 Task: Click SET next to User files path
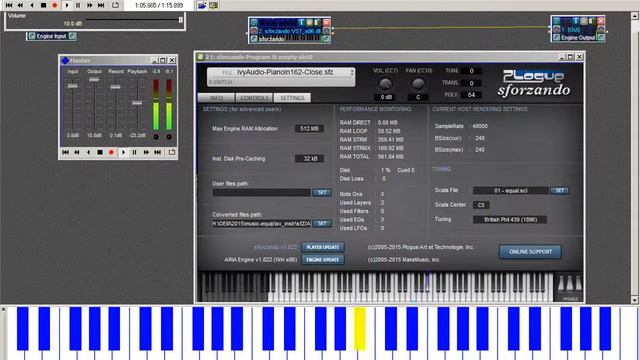click(x=322, y=193)
